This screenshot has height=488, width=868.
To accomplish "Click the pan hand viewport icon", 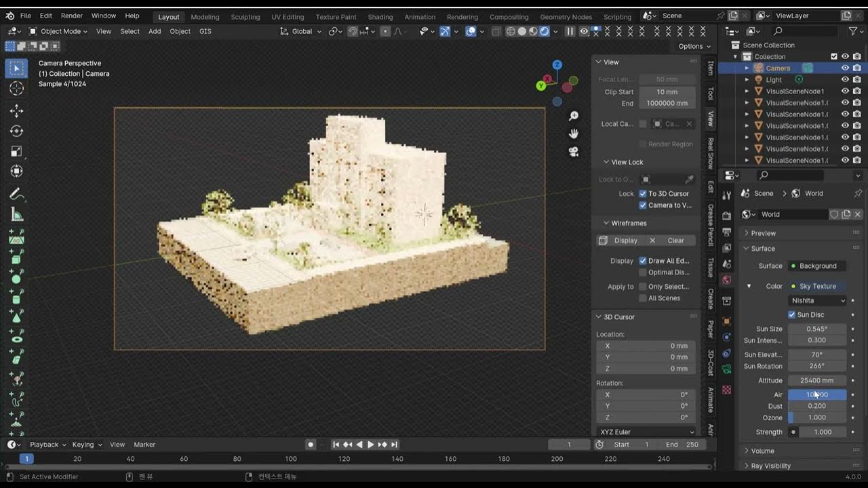I will tap(574, 134).
